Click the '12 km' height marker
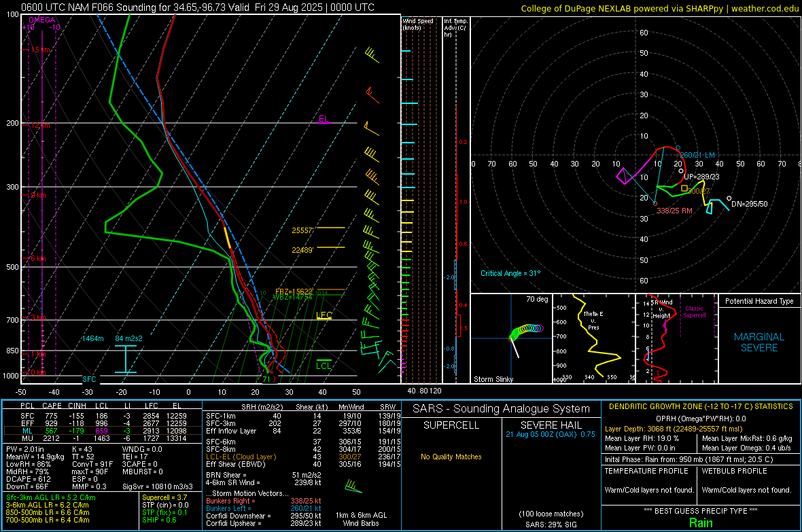 40,125
